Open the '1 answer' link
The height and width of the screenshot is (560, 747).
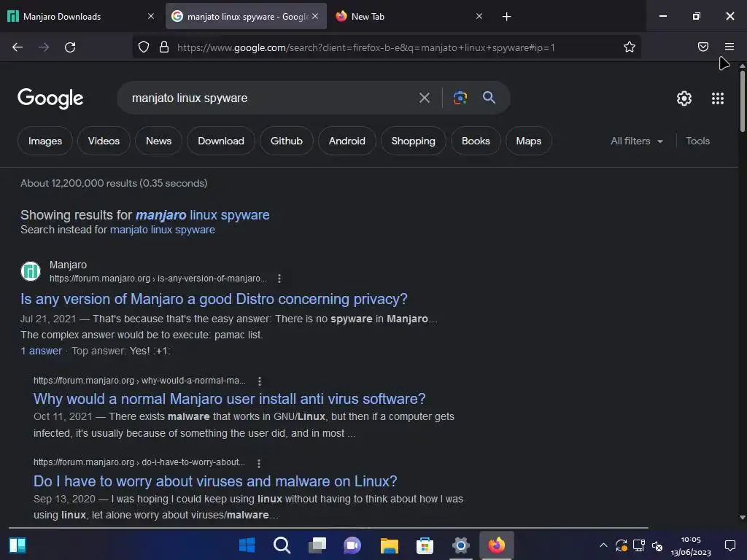42,351
